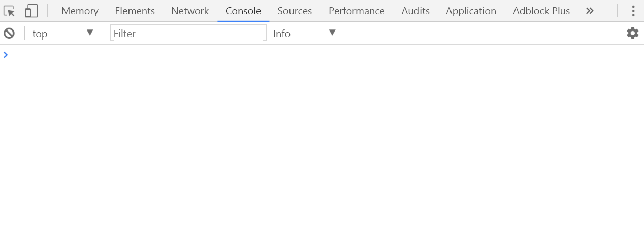Activate the inspect element picker icon

9,11
